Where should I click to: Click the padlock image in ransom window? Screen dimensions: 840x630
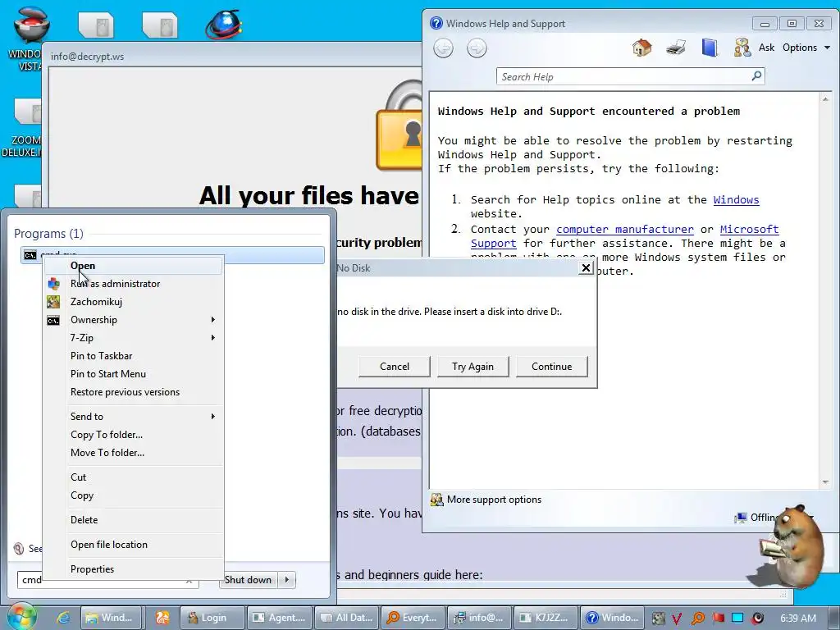tap(399, 126)
